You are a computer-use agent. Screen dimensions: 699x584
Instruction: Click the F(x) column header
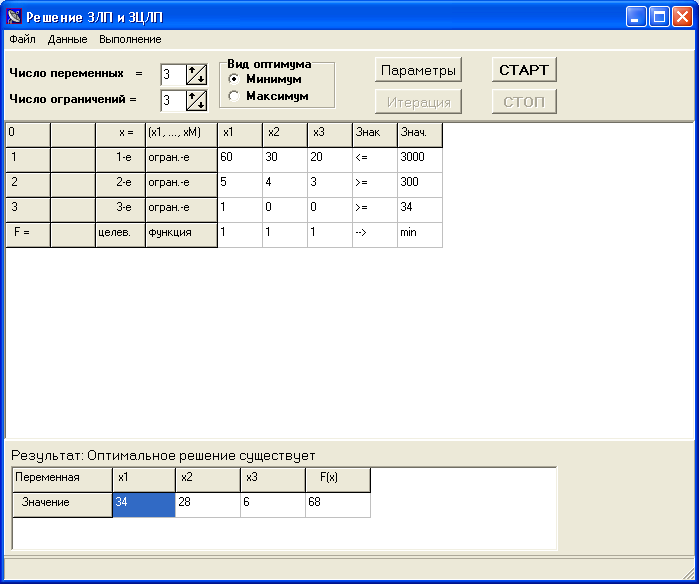(x=338, y=480)
